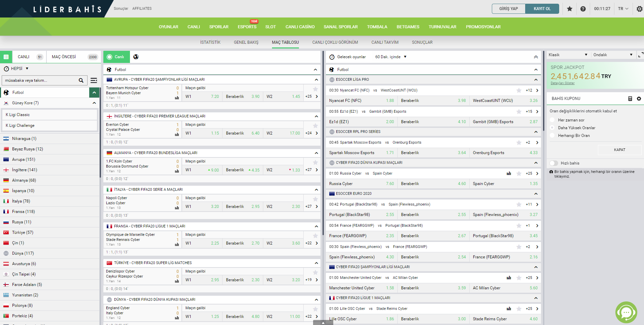Collapse the Güney Kore country group
The image size is (644, 325).
(94, 103)
